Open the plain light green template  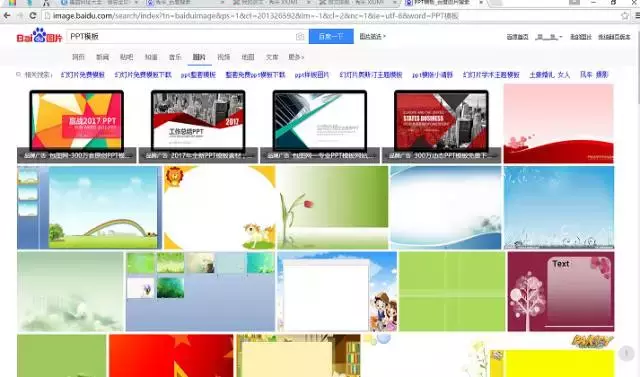(452, 291)
